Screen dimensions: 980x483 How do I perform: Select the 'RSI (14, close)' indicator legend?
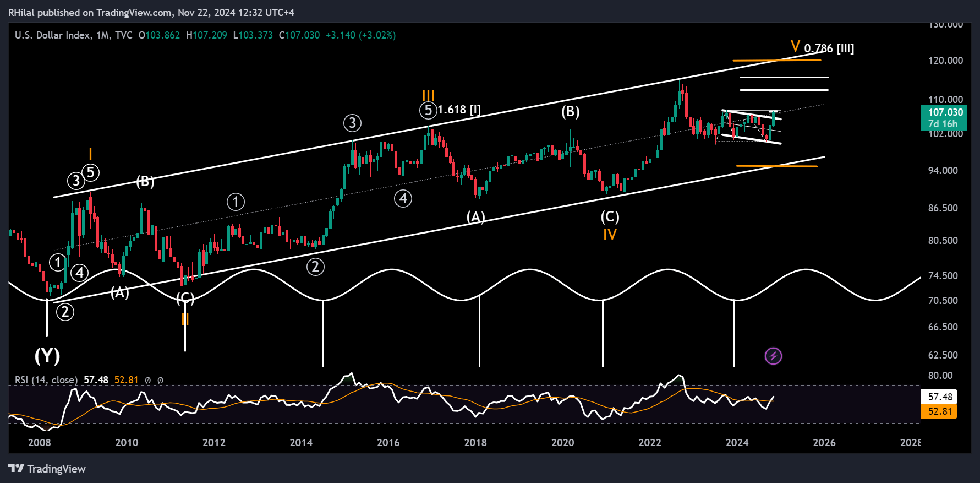pos(46,380)
